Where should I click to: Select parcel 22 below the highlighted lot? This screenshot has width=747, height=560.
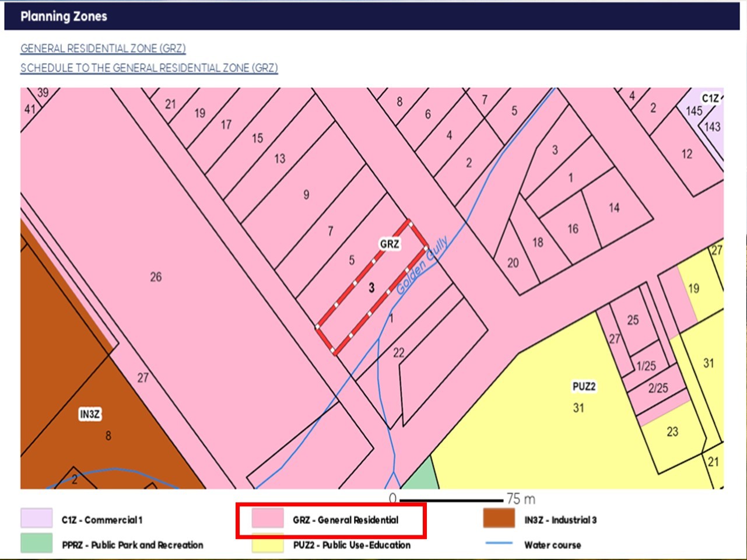398,353
